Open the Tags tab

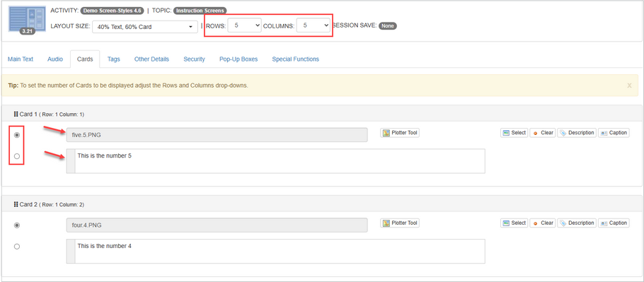click(114, 59)
